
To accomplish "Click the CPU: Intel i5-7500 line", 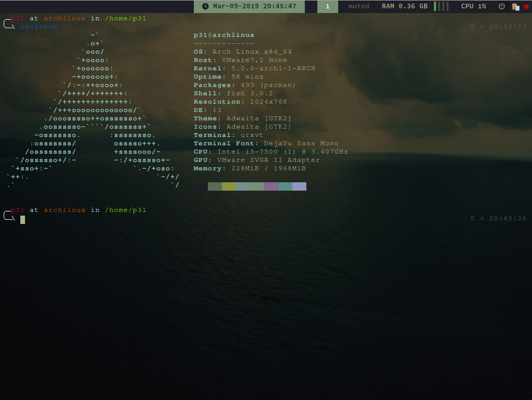I will [x=271, y=152].
